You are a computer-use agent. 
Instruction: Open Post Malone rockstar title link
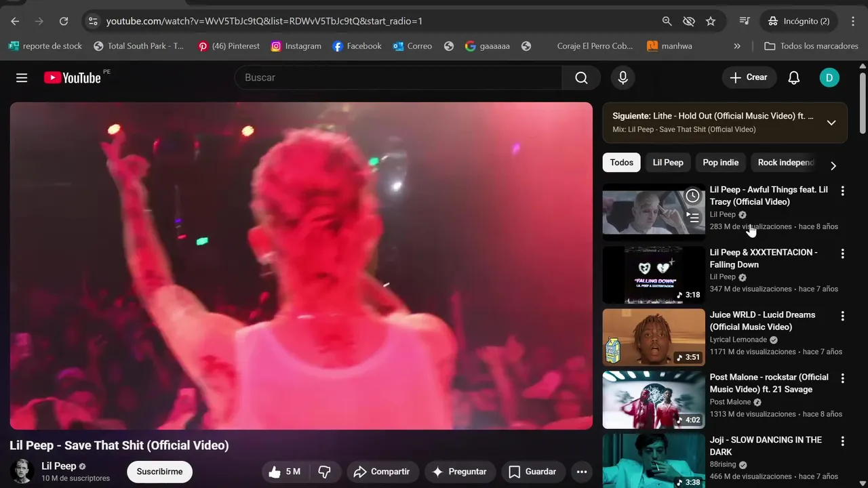click(769, 384)
